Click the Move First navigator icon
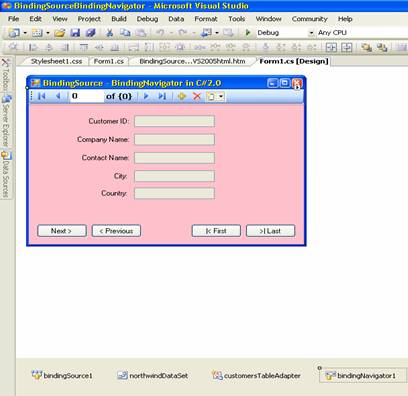The image size is (408, 396). point(42,96)
